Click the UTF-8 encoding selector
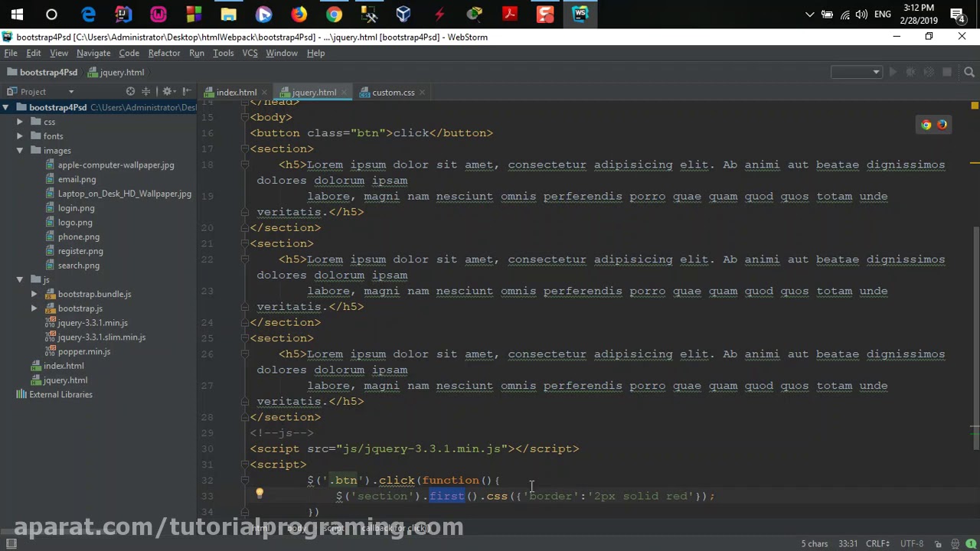The width and height of the screenshot is (980, 551). pos(913,543)
